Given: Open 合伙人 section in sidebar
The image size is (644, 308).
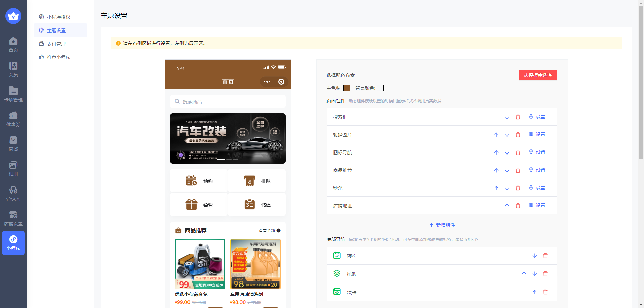Looking at the screenshot, I should 13,193.
